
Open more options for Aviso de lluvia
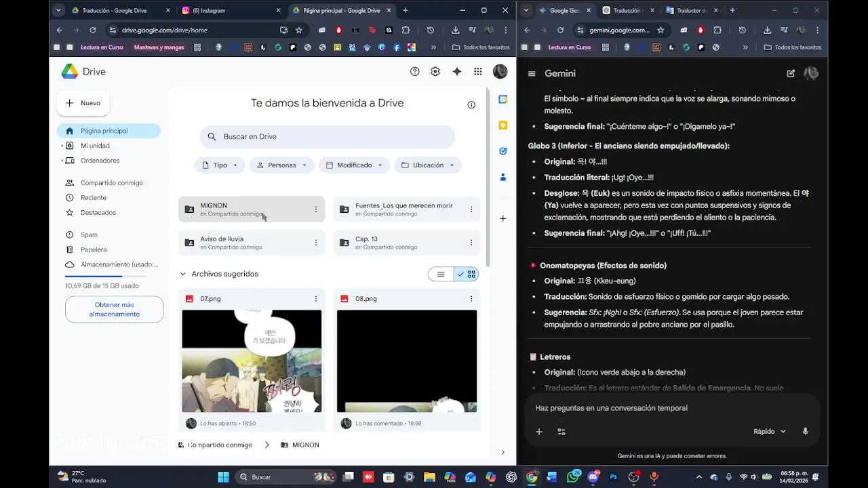316,243
